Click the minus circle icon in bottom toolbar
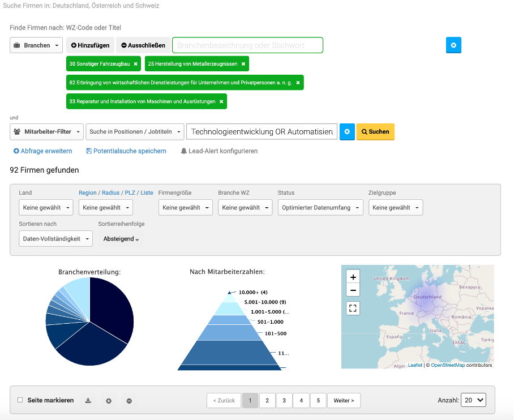Screen dimensions: 514x420 click(129, 400)
